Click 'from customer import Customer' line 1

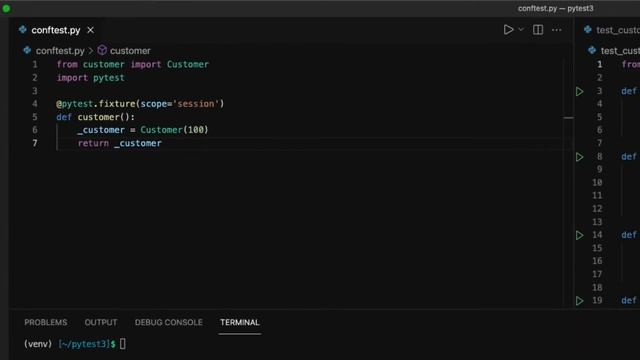coord(133,64)
